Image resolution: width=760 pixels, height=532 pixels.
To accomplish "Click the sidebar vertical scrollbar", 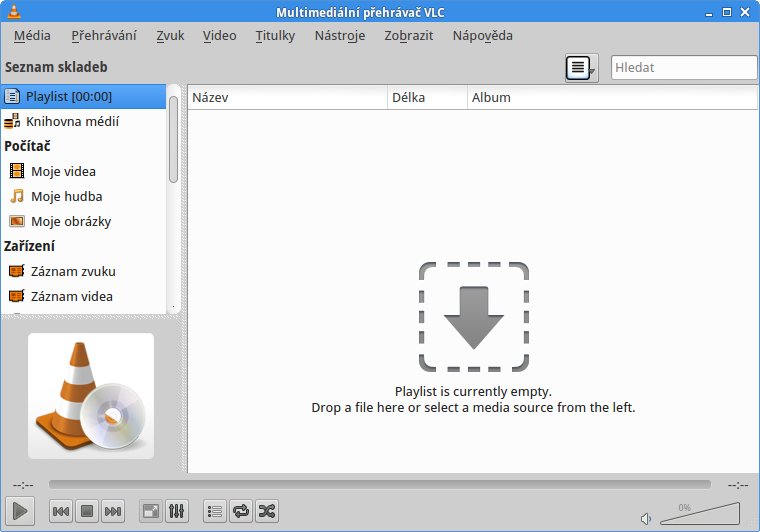I will point(174,140).
